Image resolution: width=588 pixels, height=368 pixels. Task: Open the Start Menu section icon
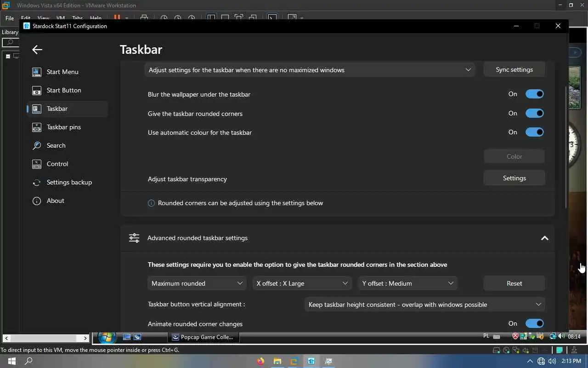point(37,72)
